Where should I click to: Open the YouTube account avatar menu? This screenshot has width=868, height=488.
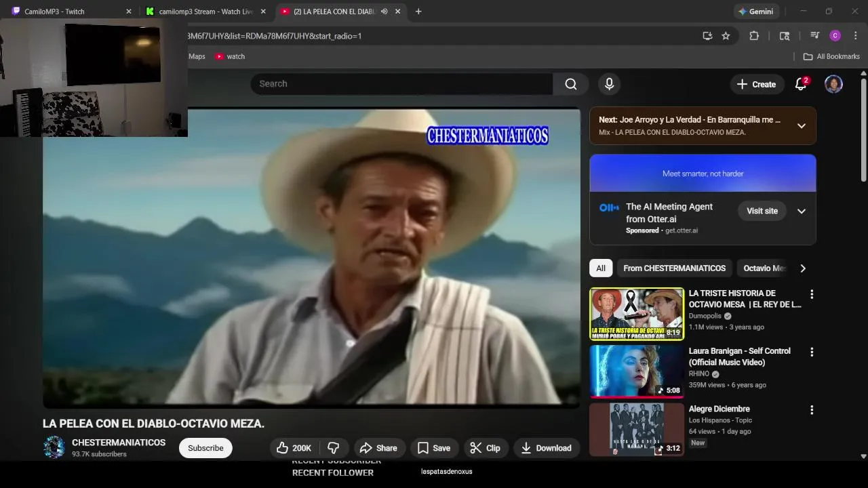tap(833, 84)
